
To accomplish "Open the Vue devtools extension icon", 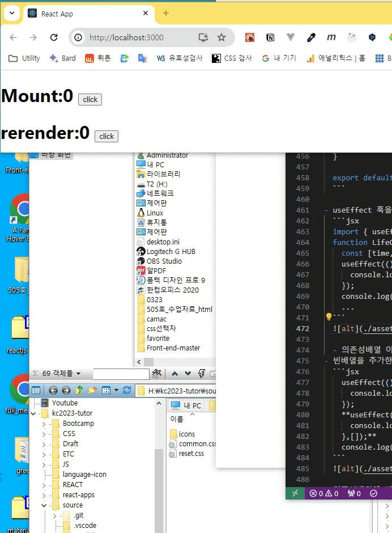I will (x=291, y=37).
